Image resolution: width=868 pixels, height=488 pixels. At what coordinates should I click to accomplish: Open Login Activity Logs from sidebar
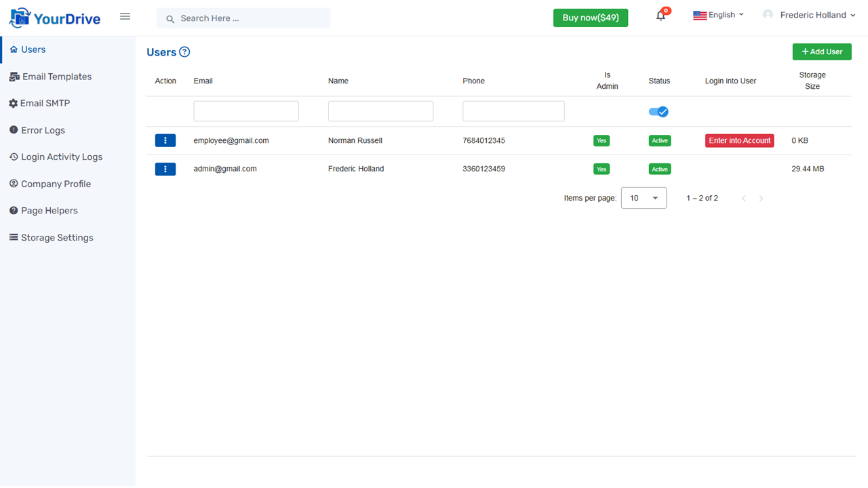(12, 157)
